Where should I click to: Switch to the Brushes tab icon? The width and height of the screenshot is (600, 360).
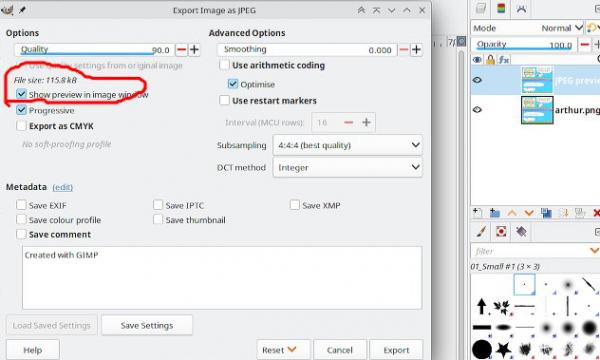[481, 231]
